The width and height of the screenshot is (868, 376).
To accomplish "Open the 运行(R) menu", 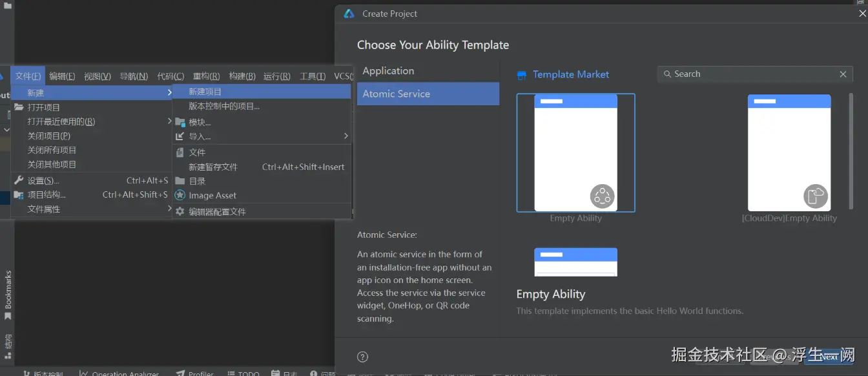I will click(277, 76).
